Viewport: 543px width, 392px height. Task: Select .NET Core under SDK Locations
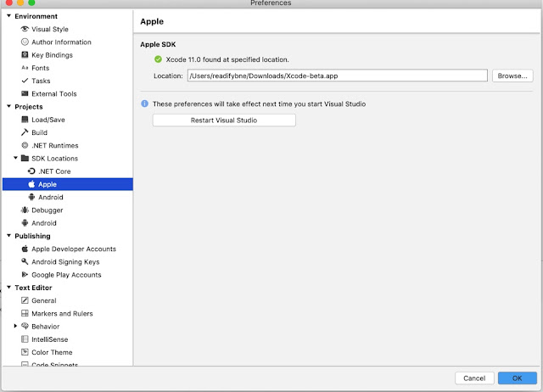54,171
